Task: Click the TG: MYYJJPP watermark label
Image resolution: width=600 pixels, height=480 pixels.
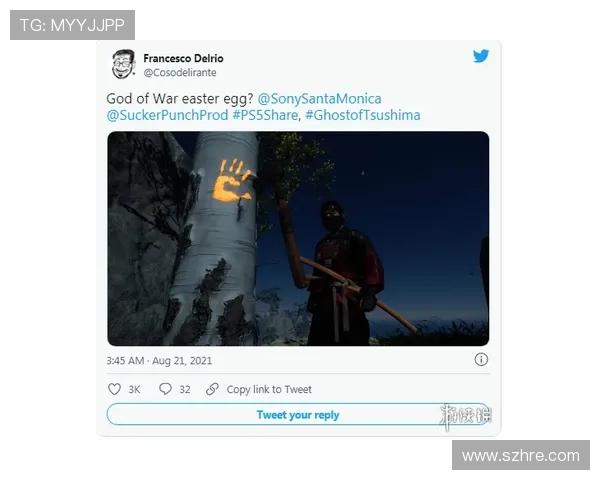Action: pos(72,25)
